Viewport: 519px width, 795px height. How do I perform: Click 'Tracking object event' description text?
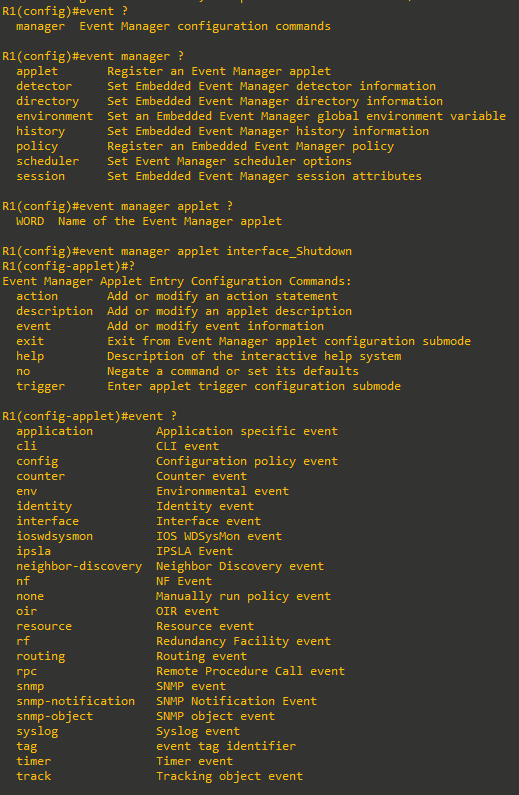click(230, 777)
